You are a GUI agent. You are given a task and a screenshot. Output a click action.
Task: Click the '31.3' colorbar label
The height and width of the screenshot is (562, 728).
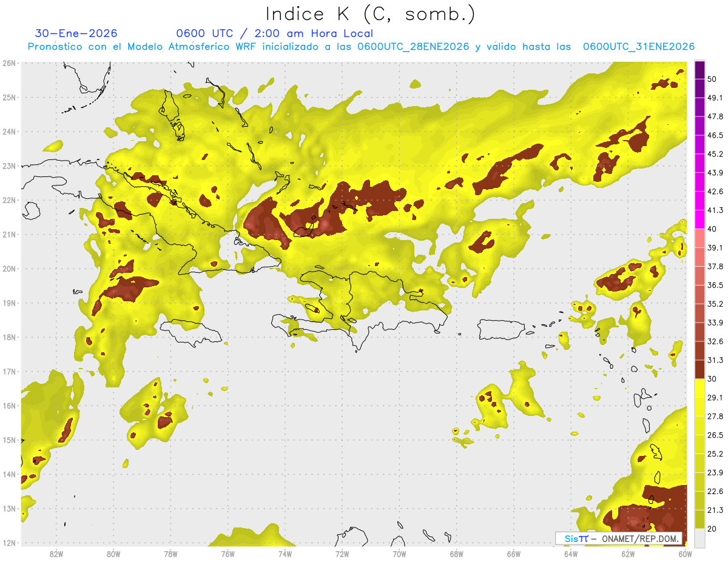point(715,360)
